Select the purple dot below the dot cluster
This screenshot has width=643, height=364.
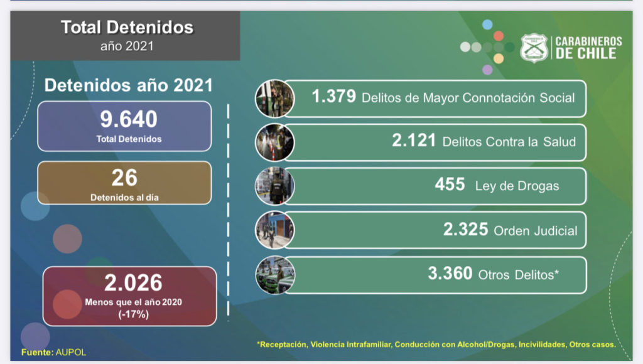(x=487, y=70)
